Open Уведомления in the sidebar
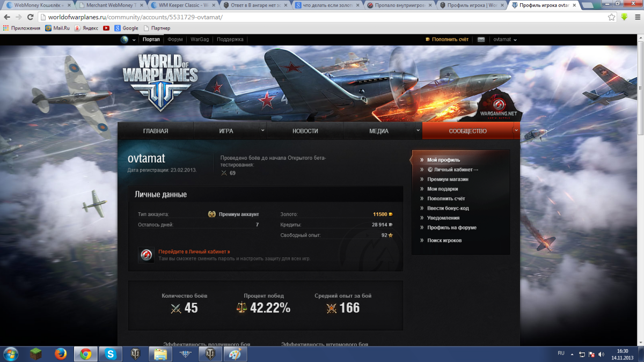The image size is (644, 362). coord(443,218)
